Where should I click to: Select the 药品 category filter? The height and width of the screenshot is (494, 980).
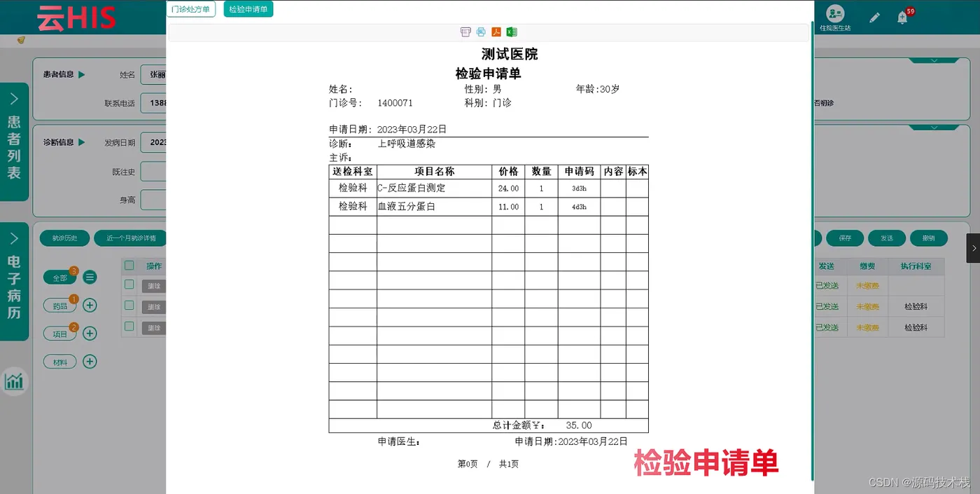[x=59, y=306]
